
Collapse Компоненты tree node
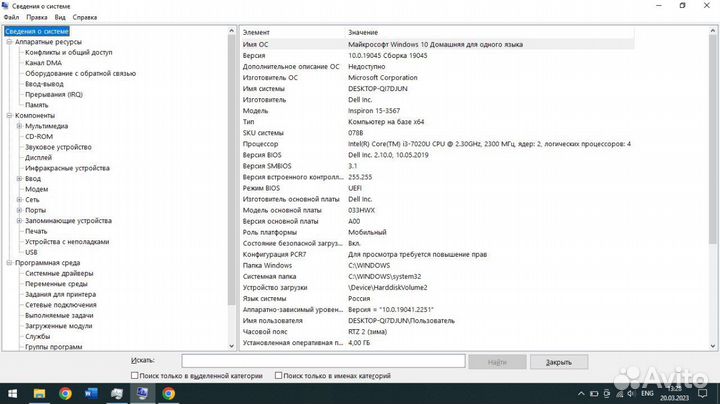[9, 115]
